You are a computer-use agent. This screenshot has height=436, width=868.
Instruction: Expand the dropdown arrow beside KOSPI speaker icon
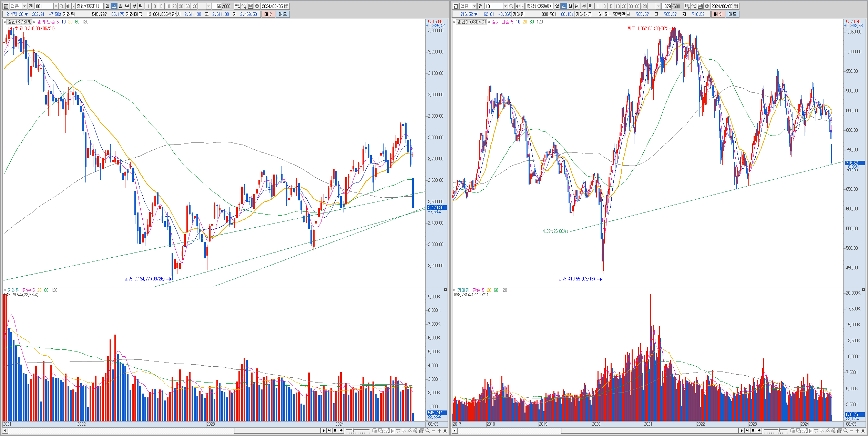coord(73,6)
